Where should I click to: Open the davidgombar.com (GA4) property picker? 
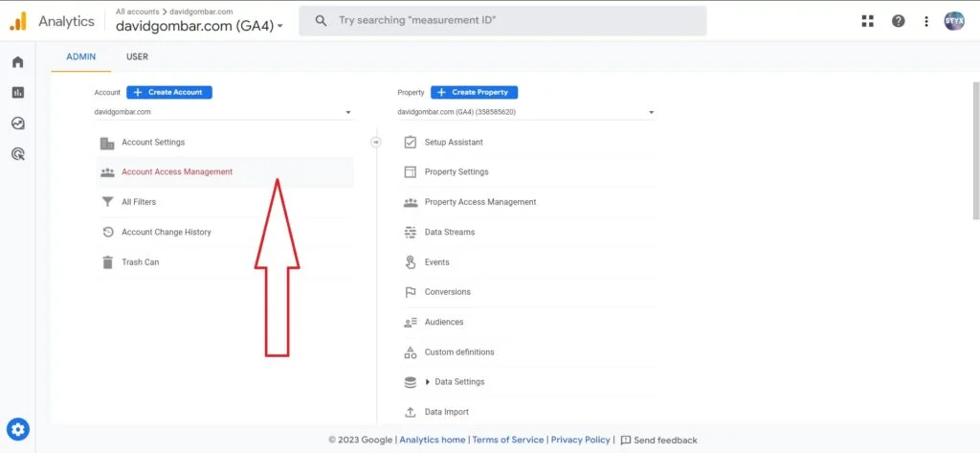pyautogui.click(x=199, y=26)
